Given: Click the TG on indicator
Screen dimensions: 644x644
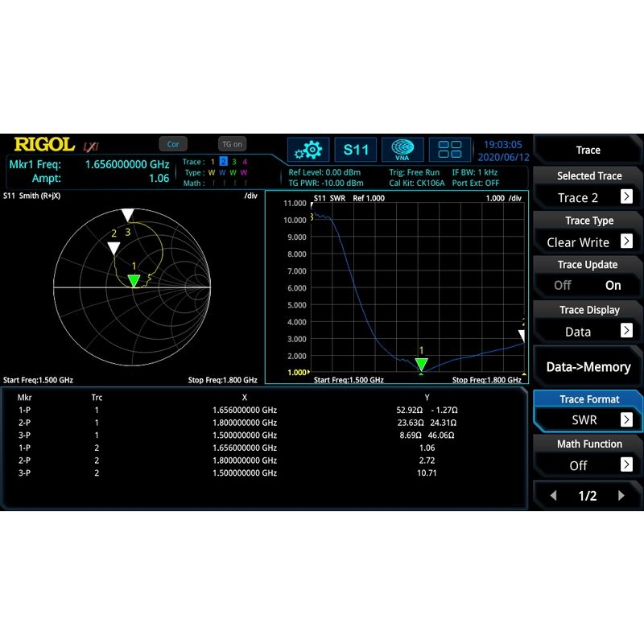Looking at the screenshot, I should pyautogui.click(x=232, y=144).
